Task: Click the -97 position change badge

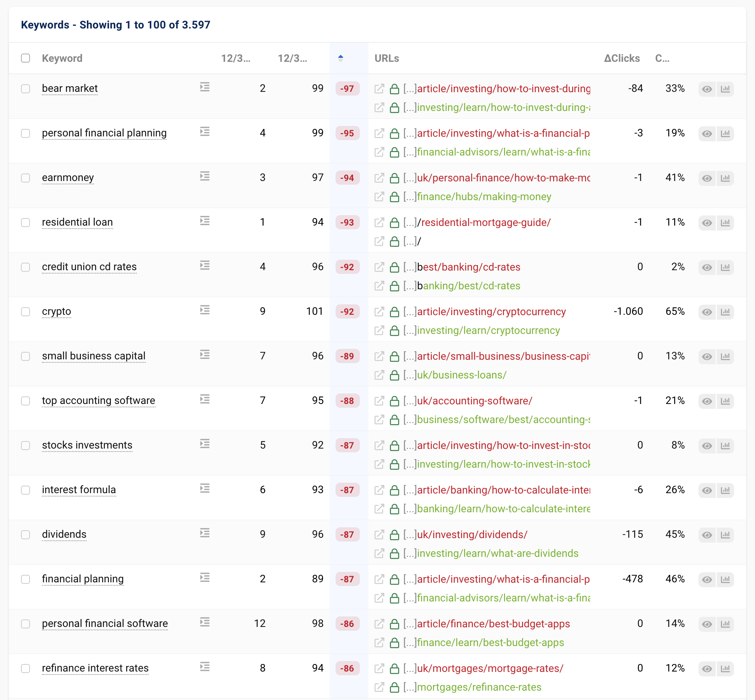Action: click(x=347, y=89)
